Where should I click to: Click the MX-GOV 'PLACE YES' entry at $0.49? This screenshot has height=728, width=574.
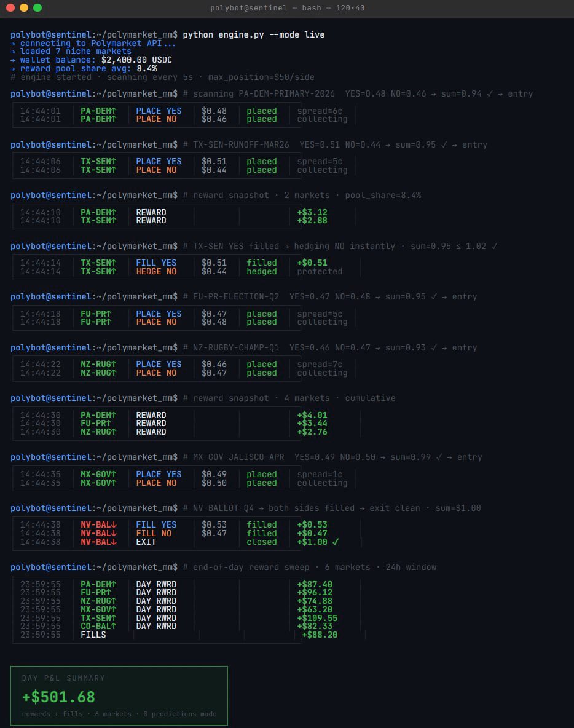tap(159, 475)
